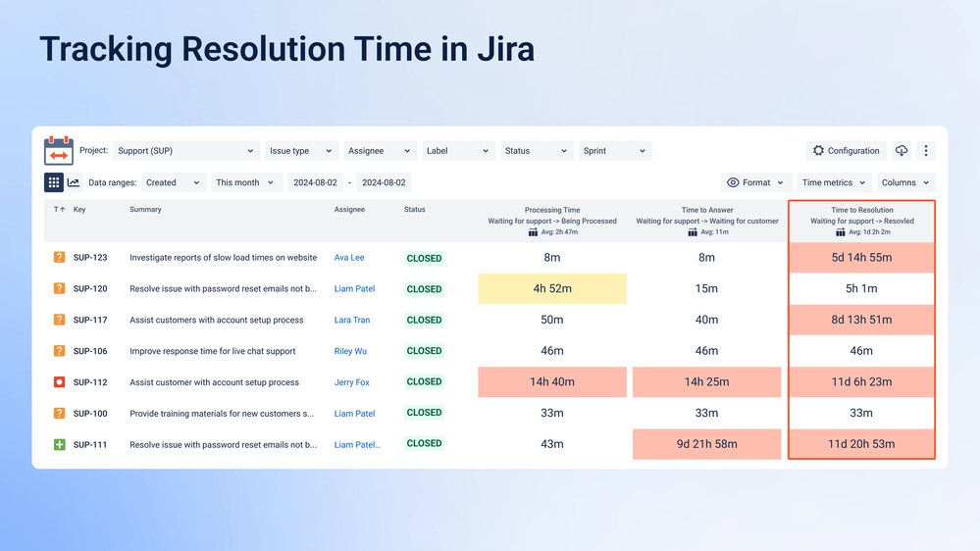
Task: Sort by the T column arrow header
Action: (x=60, y=209)
